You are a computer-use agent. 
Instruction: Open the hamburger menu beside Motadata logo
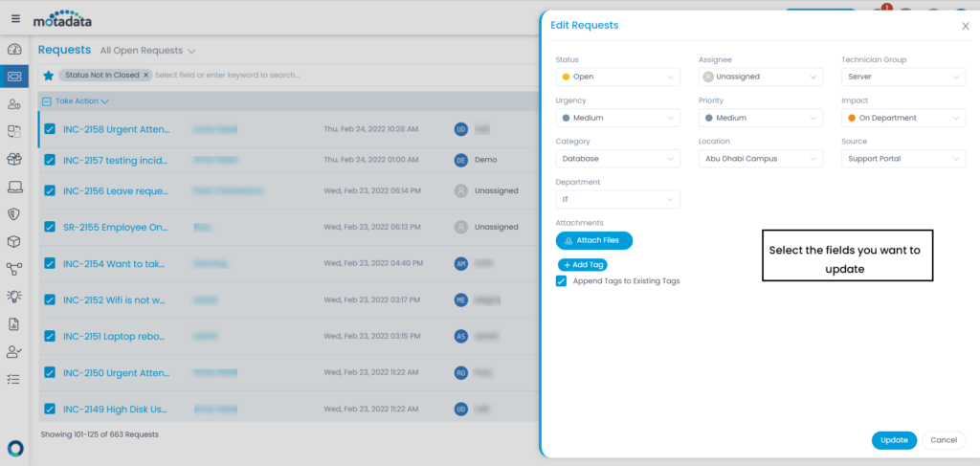15,18
